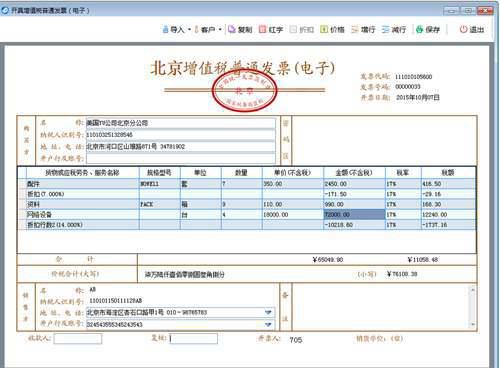Click the issuer value 705
Image resolution: width=500 pixels, height=368 pixels.
tap(296, 340)
